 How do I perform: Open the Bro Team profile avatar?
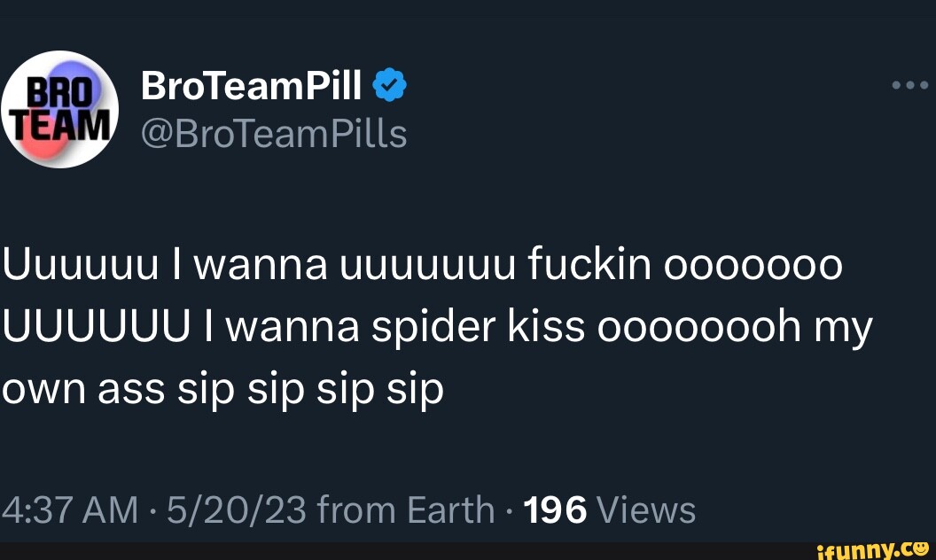pos(58,109)
